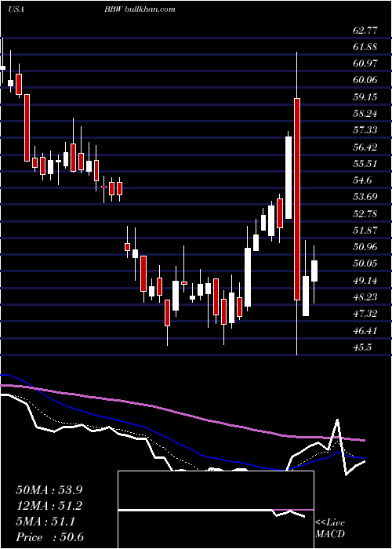Image resolution: width=392 pixels, height=549 pixels.
Task: Click the 60.97 price axis label
Action: [x=365, y=64]
